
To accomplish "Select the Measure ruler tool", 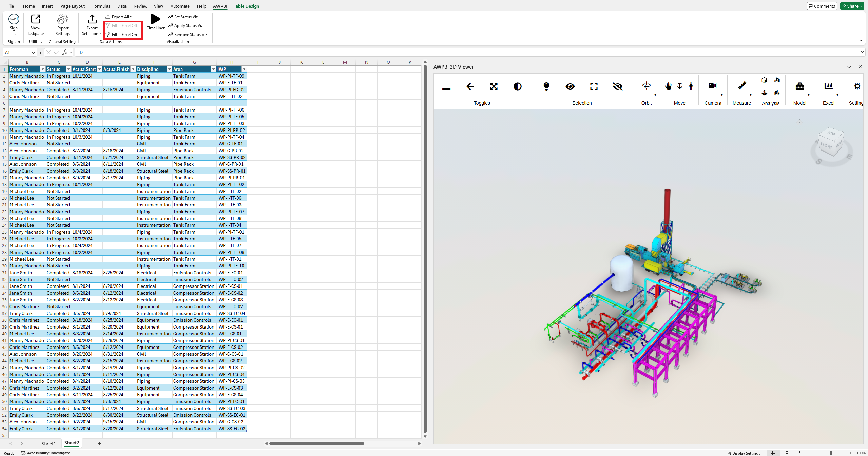I will [x=742, y=86].
